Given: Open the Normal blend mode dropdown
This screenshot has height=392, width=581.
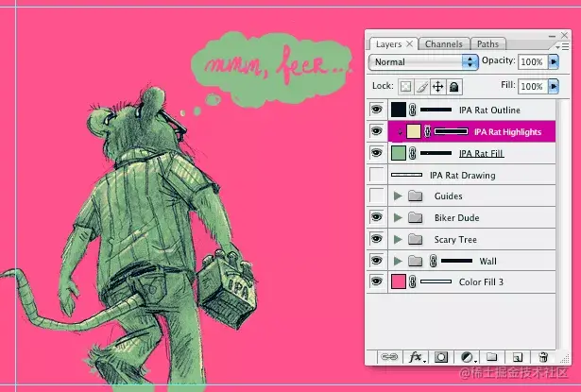Looking at the screenshot, I should point(423,62).
